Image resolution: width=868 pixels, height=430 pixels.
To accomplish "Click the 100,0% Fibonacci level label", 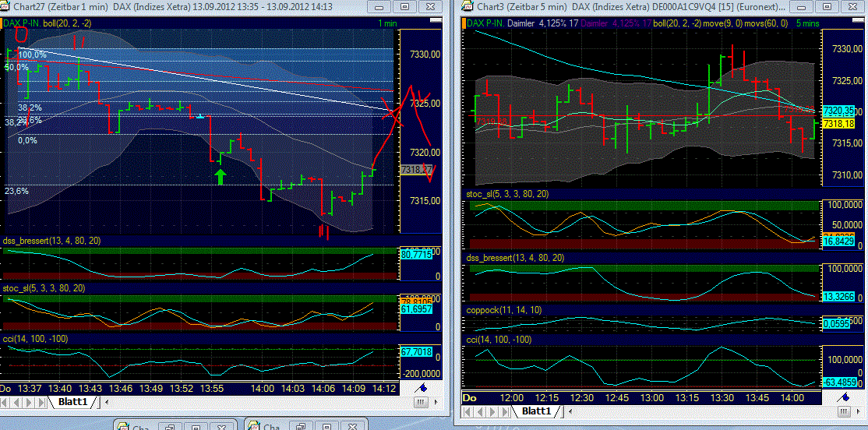I will [33, 55].
